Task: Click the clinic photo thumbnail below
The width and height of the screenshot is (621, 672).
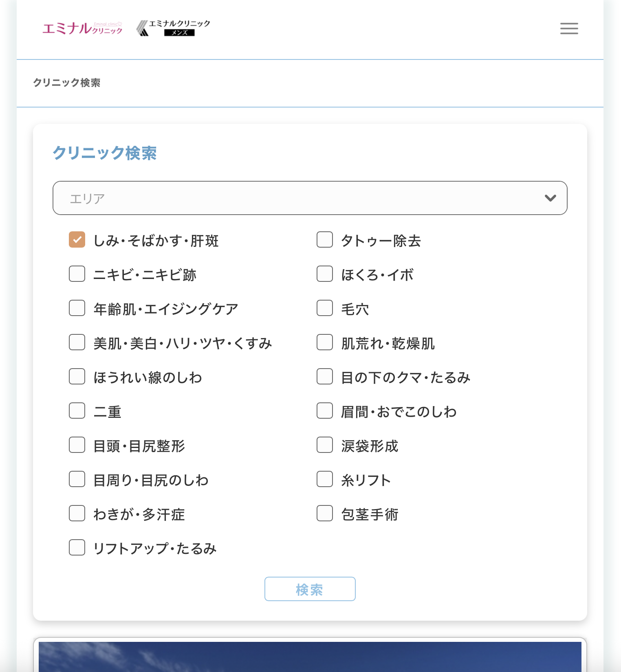Action: tap(310, 657)
